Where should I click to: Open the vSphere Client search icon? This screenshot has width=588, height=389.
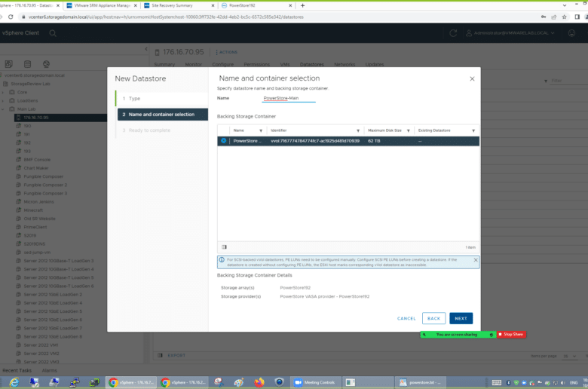[53, 33]
